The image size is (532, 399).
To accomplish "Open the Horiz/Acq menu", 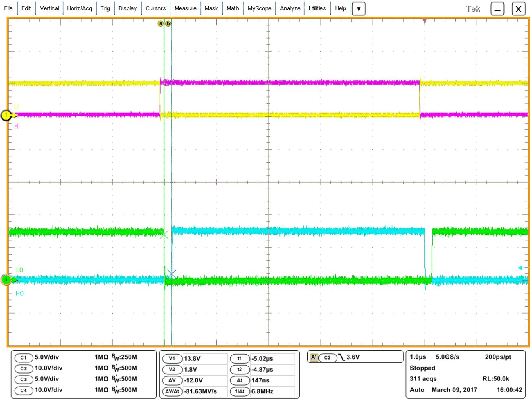I will pos(80,8).
